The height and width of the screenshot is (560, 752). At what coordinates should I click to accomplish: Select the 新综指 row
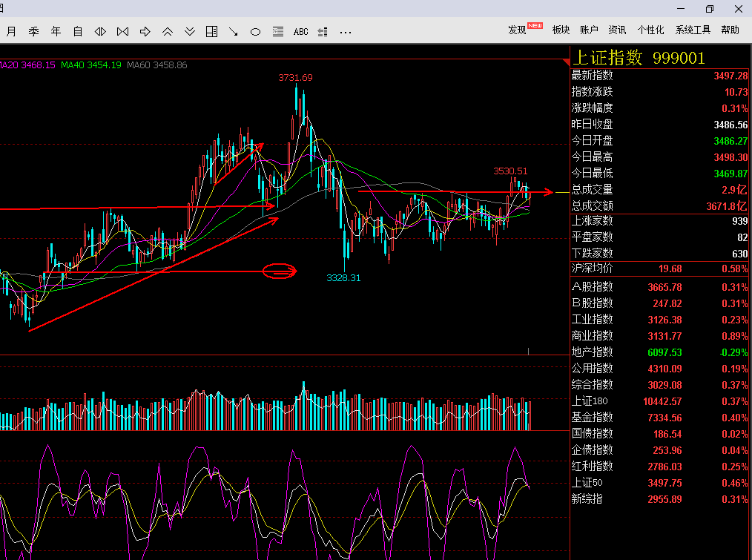click(x=659, y=499)
